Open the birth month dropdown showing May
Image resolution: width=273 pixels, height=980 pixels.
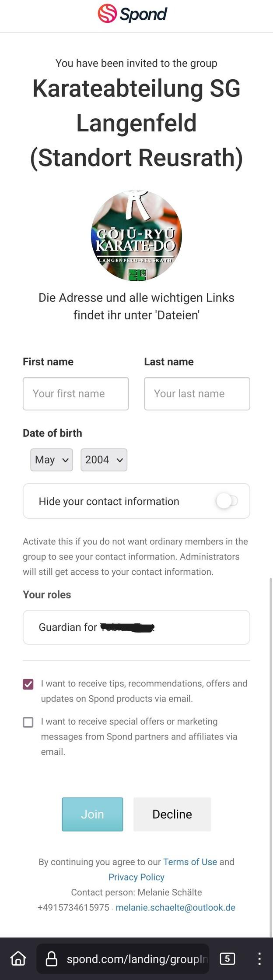52,460
